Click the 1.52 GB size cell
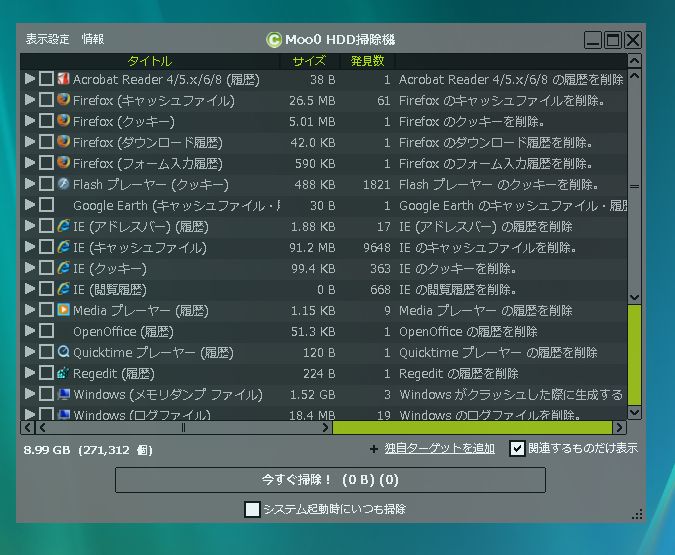 312,394
